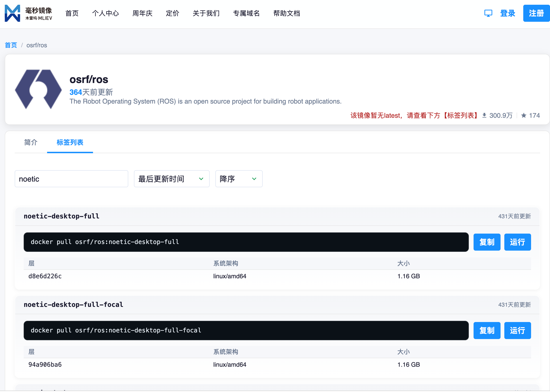The image size is (550, 392).
Task: Click the 364天前更新 update text
Action: coord(91,92)
